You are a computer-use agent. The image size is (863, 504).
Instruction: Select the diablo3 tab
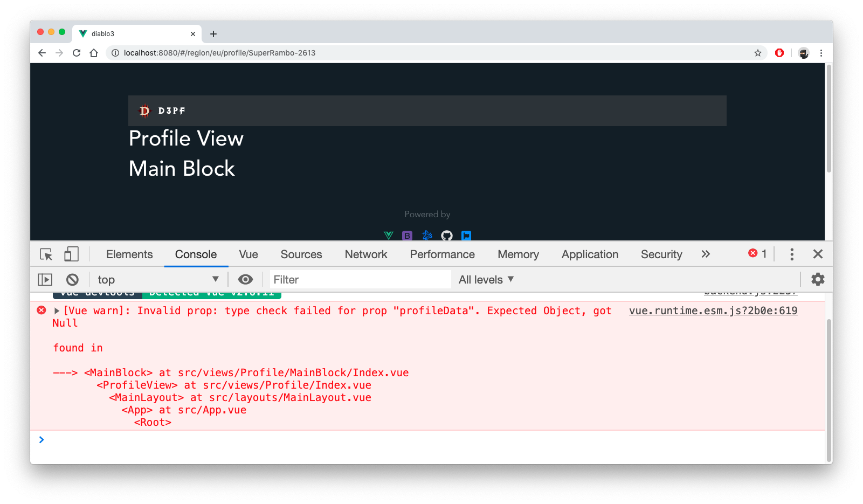click(x=137, y=33)
